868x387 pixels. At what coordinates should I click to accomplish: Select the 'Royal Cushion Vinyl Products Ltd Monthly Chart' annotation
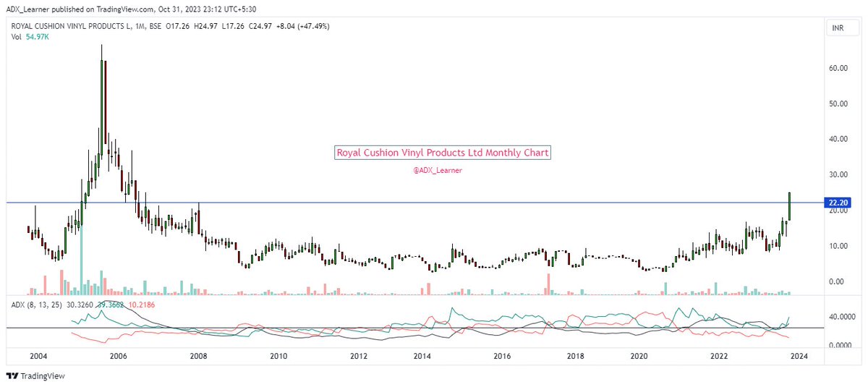coord(443,153)
